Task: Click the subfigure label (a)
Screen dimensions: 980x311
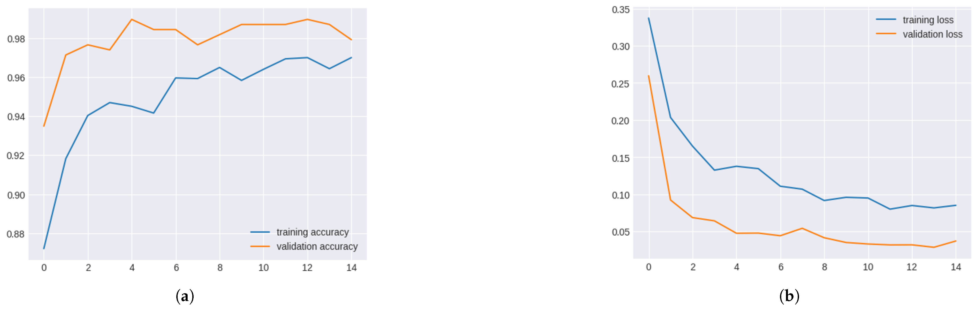Action: tap(185, 296)
